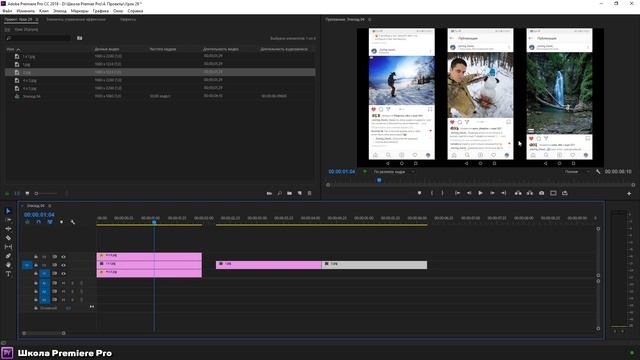Open Графика menu
Image resolution: width=640 pixels, height=360 pixels.
pyautogui.click(x=100, y=11)
